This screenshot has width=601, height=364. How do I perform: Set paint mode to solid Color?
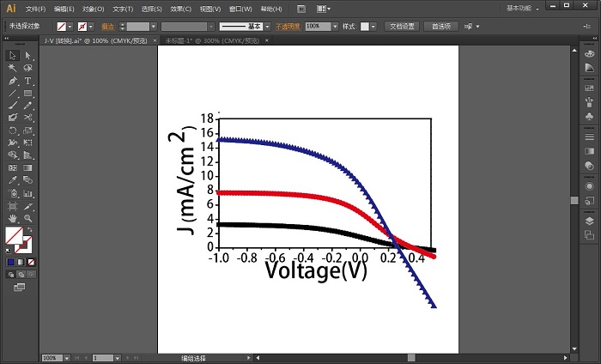pyautogui.click(x=10, y=262)
